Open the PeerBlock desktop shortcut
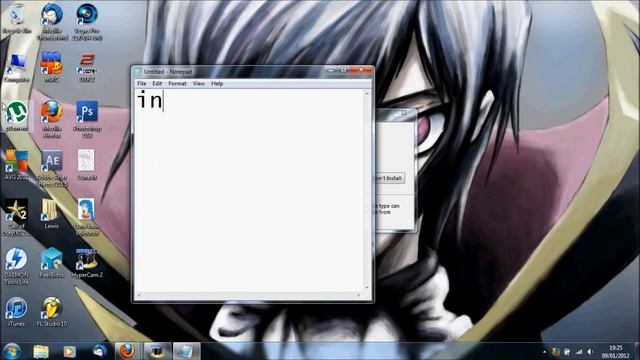 pos(52,263)
